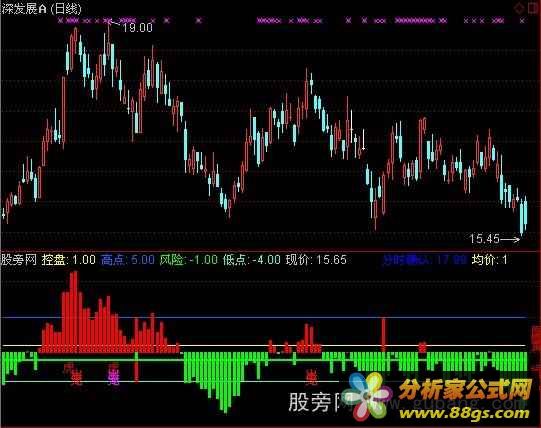Click the arrow marker beside 15.45 low
The image size is (541, 428).
tap(510, 239)
